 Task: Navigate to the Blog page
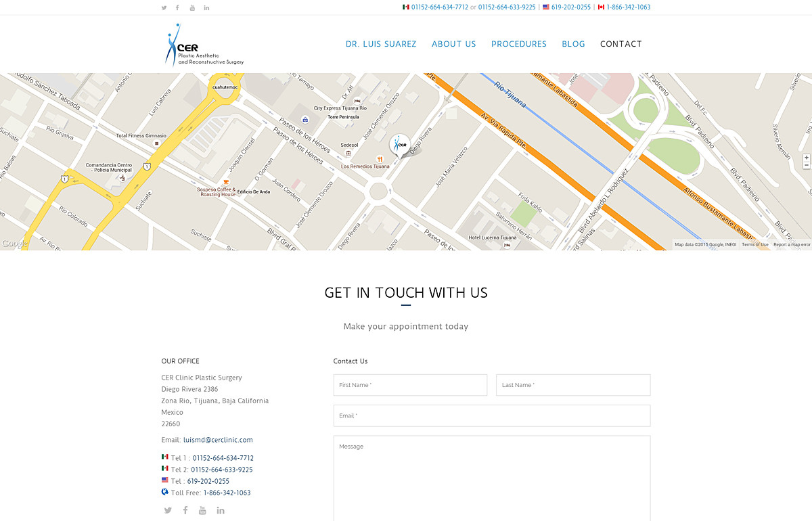(x=573, y=44)
